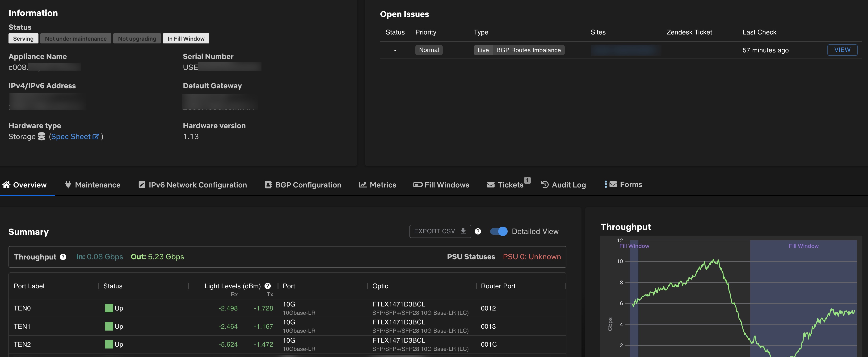
Task: Go to BGP Configuration tab
Action: click(x=303, y=185)
